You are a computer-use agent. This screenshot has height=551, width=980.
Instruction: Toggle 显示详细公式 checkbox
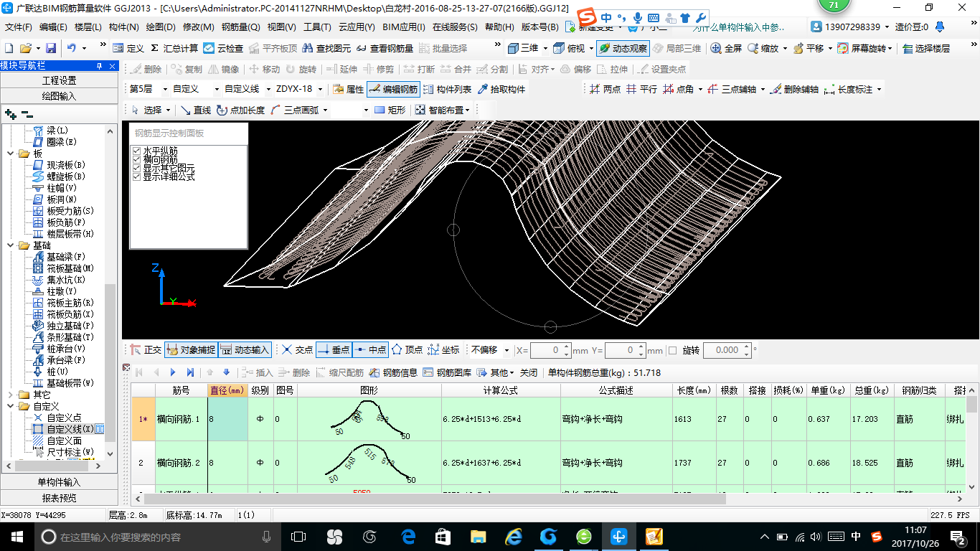pos(137,176)
